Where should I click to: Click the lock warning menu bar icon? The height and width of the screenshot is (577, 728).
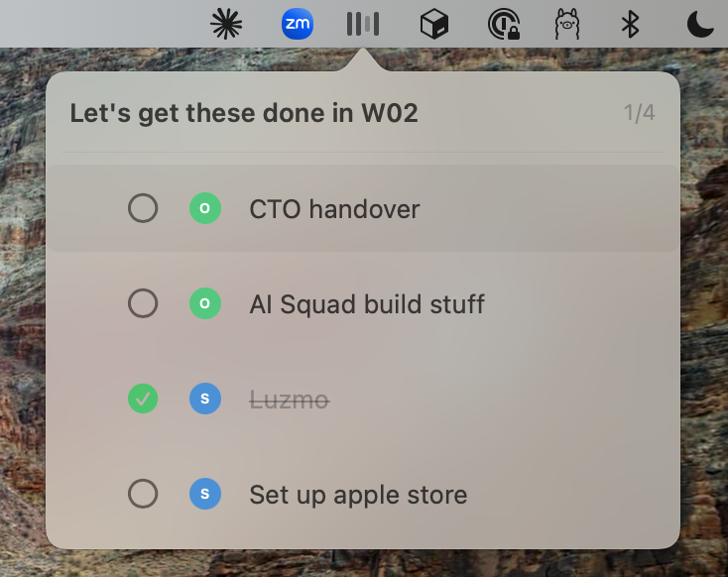coord(504,24)
